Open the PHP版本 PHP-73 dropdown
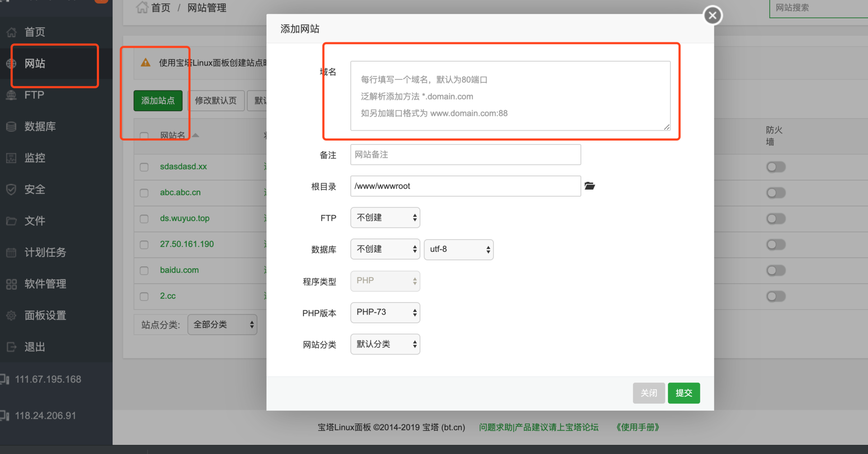This screenshot has height=454, width=868. pos(385,312)
